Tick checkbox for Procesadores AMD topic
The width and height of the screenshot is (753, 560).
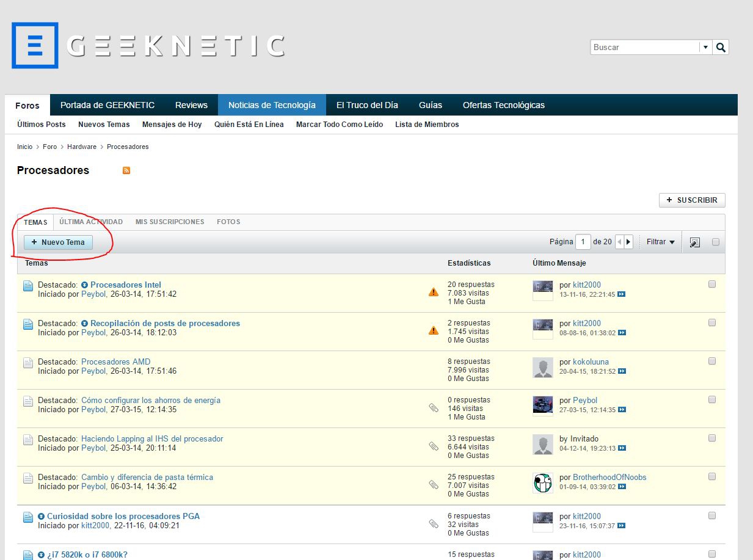(712, 361)
